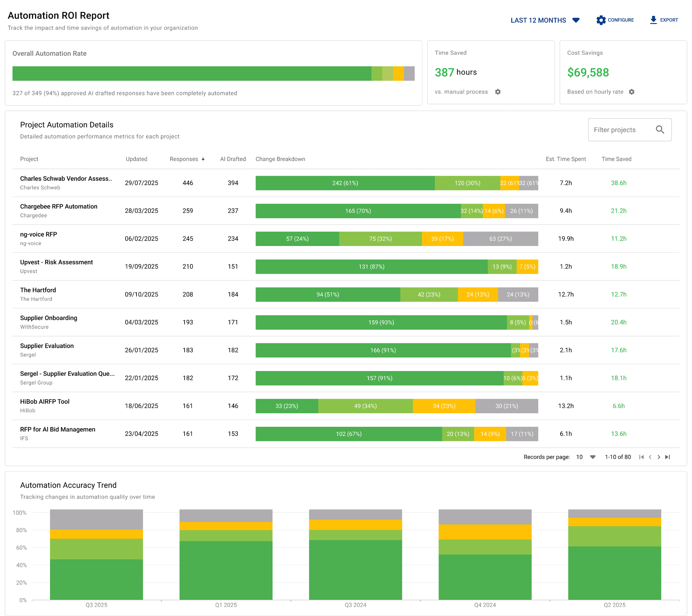This screenshot has height=616, width=692.
Task: Click ng-voice RFP gray 63 (27%) segment
Action: coord(500,239)
